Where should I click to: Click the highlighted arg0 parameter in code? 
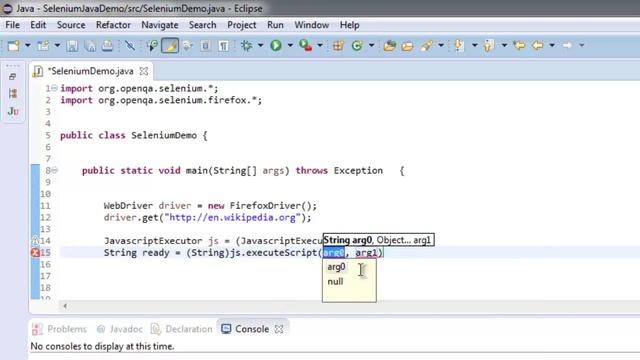[334, 253]
